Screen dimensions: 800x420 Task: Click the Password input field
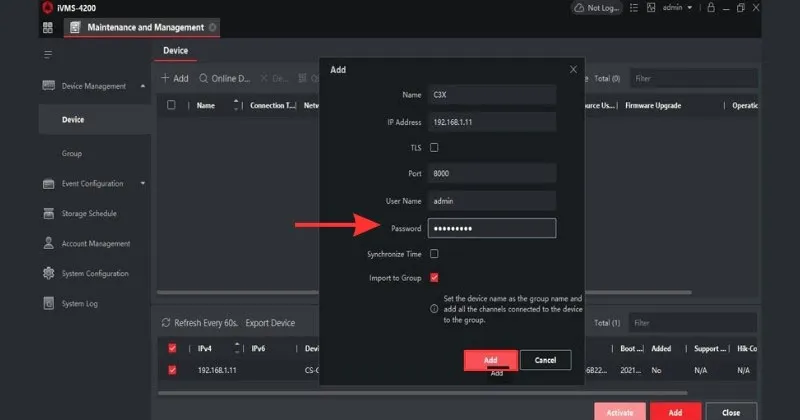(492, 228)
